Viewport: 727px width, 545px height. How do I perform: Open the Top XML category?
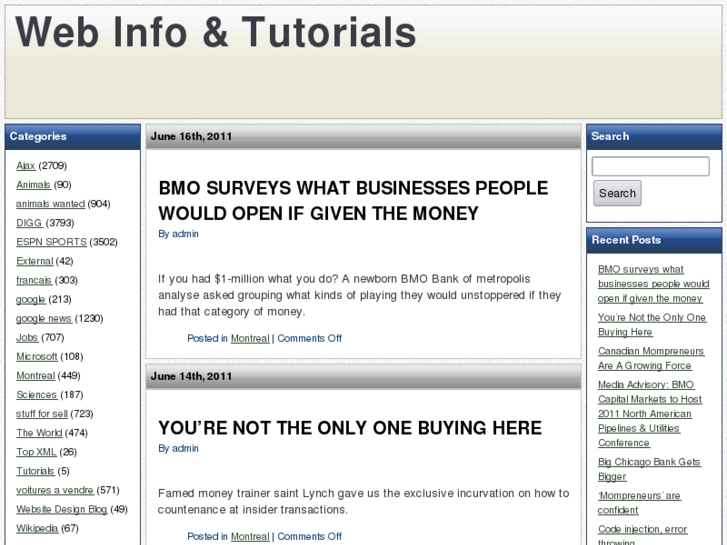(x=36, y=452)
